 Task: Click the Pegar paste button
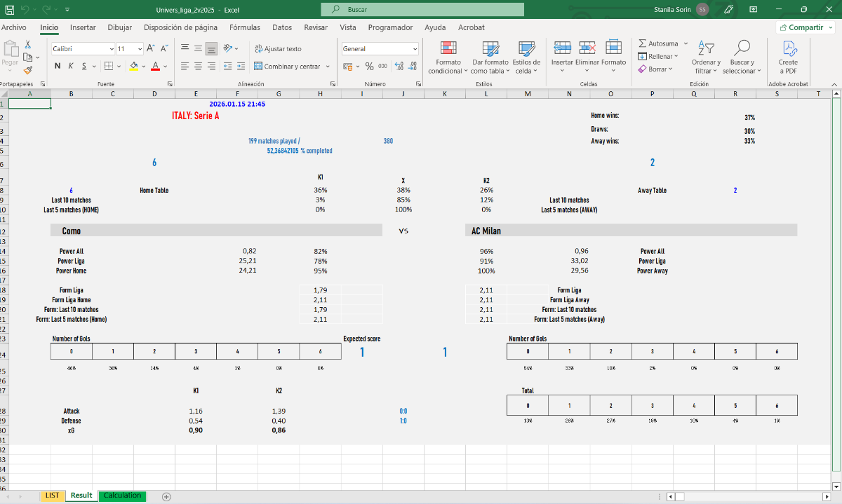(x=10, y=54)
